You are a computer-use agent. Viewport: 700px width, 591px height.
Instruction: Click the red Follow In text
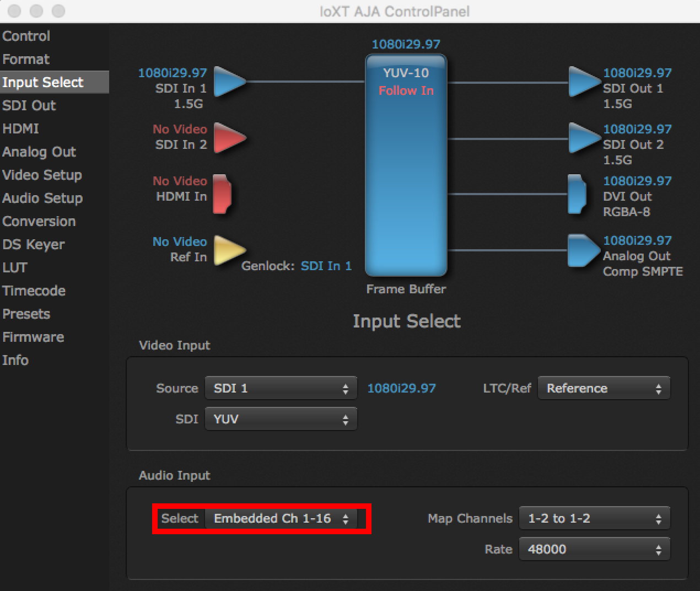click(x=406, y=90)
